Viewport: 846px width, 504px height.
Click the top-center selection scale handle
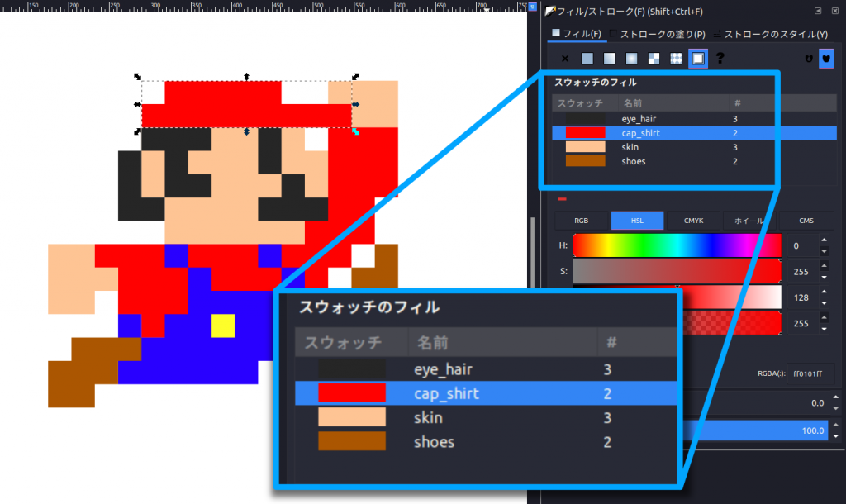click(x=246, y=77)
